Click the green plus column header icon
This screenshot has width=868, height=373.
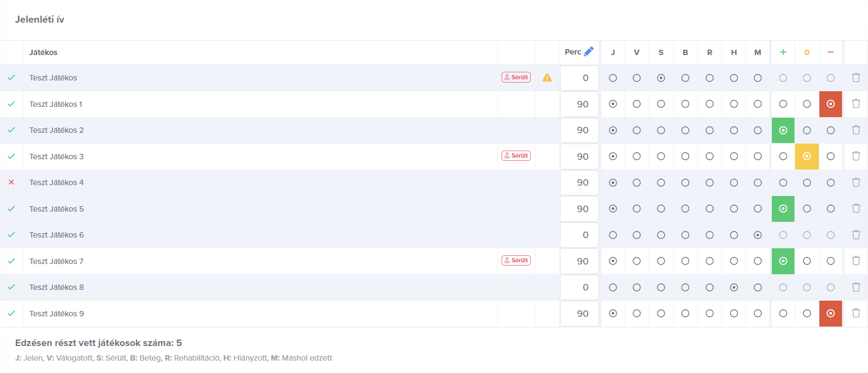[783, 52]
